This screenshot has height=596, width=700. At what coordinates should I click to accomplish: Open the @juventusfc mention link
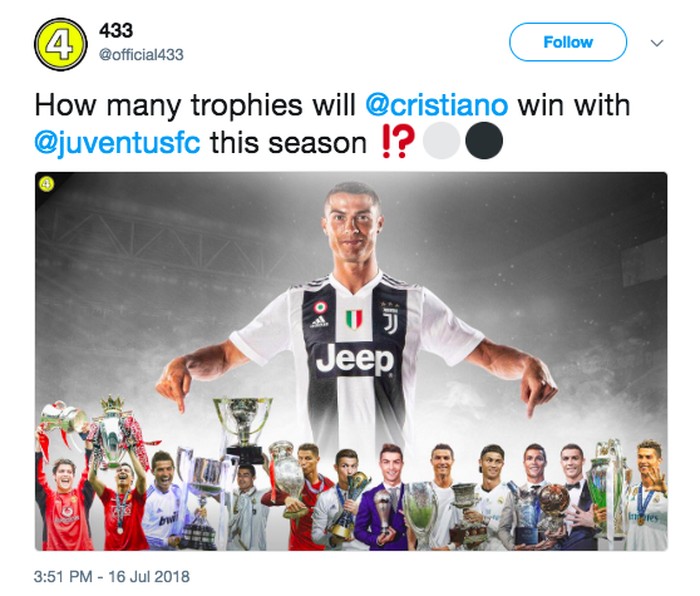pos(117,144)
